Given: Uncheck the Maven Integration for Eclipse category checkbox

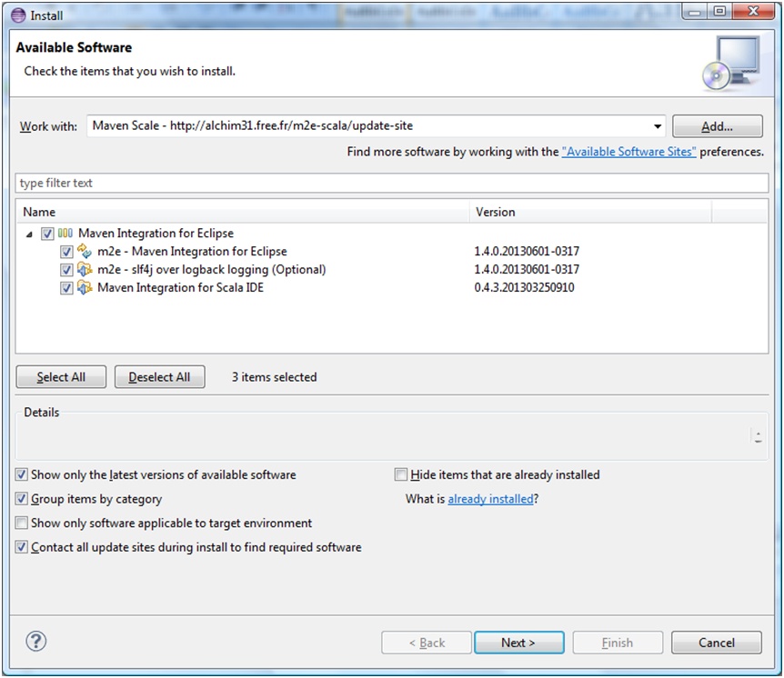Looking at the screenshot, I should click(x=47, y=234).
